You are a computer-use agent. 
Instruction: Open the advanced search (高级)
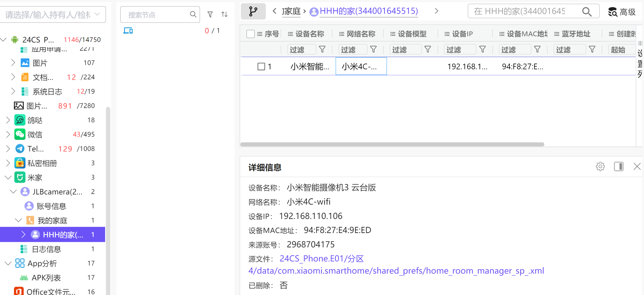coord(622,12)
